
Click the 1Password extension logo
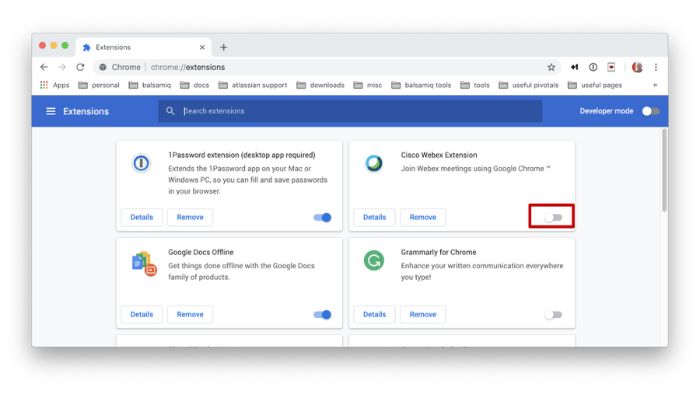[141, 163]
